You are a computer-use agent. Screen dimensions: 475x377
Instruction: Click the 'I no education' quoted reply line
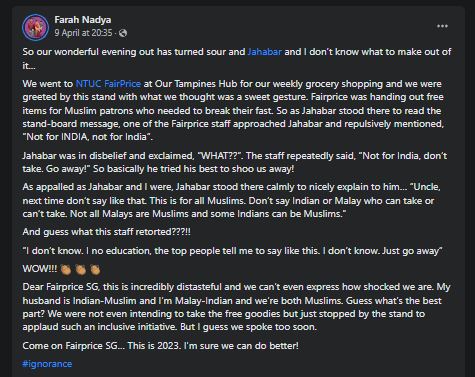pos(232,250)
